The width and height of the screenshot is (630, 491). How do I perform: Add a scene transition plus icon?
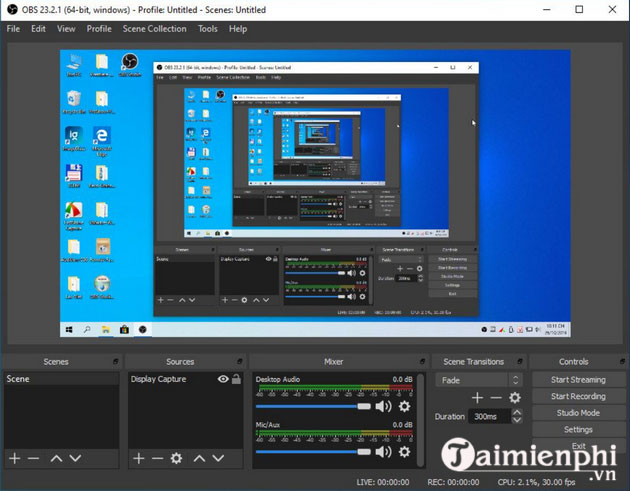(477, 398)
